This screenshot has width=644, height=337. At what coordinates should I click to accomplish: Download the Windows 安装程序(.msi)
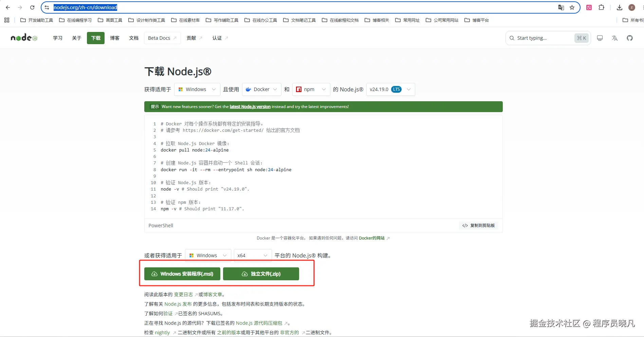coord(182,274)
